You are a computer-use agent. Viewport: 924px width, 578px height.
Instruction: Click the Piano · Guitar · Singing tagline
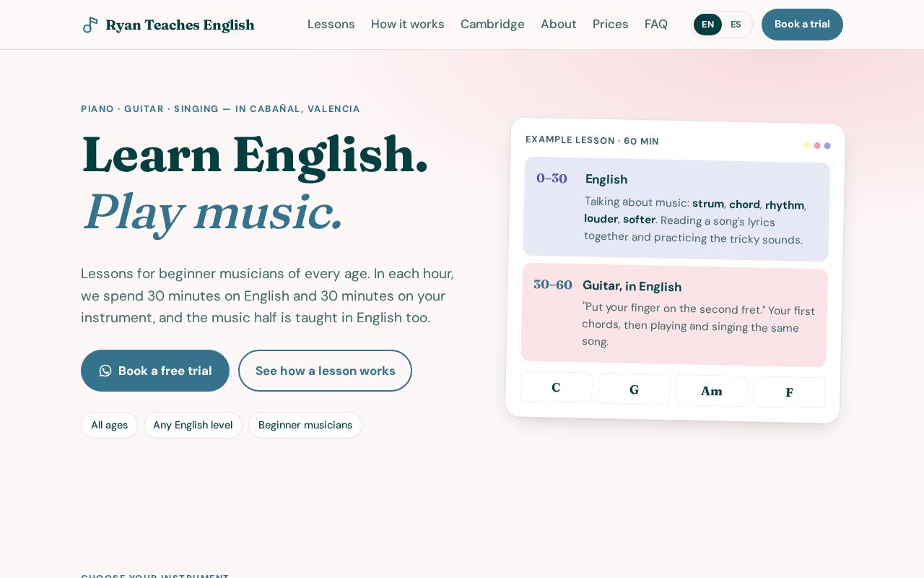pyautogui.click(x=220, y=109)
